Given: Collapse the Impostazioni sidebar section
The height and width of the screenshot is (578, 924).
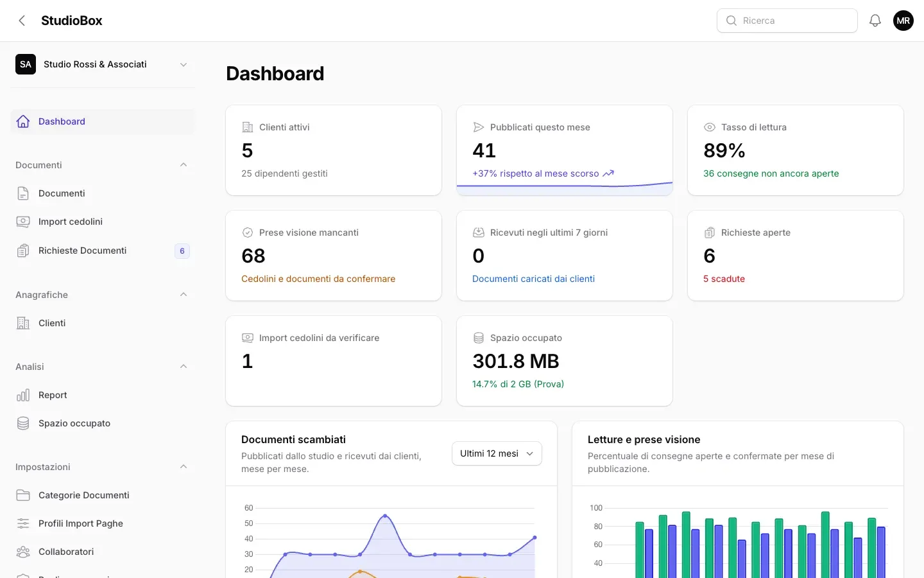Looking at the screenshot, I should tap(184, 467).
